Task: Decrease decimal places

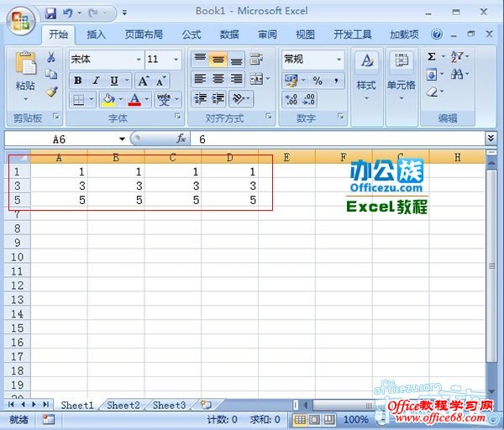Action: tap(308, 100)
